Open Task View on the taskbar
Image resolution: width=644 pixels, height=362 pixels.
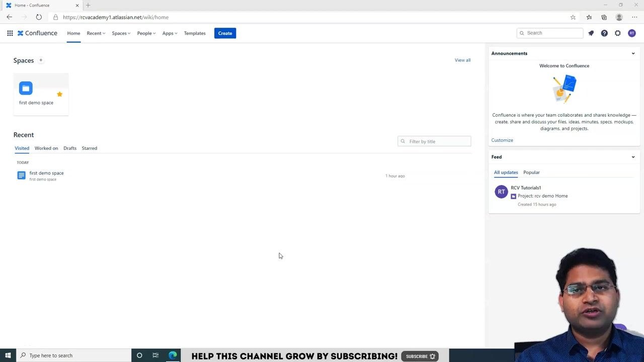coord(155,355)
